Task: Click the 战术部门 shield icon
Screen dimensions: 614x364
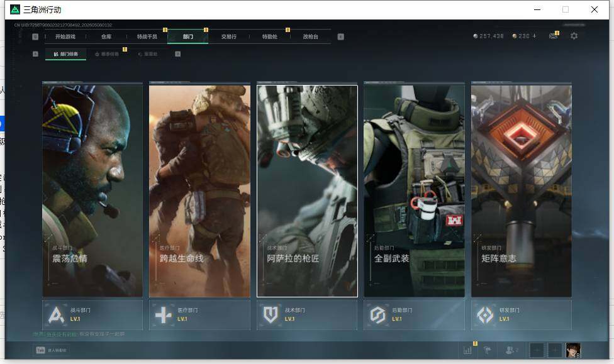Action: tap(271, 315)
